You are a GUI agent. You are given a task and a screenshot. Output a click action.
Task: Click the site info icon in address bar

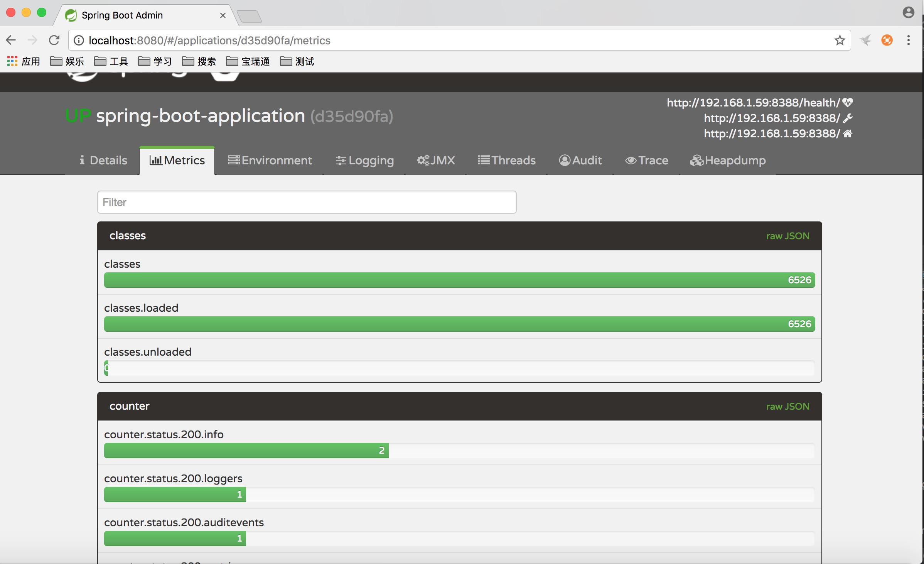point(79,40)
